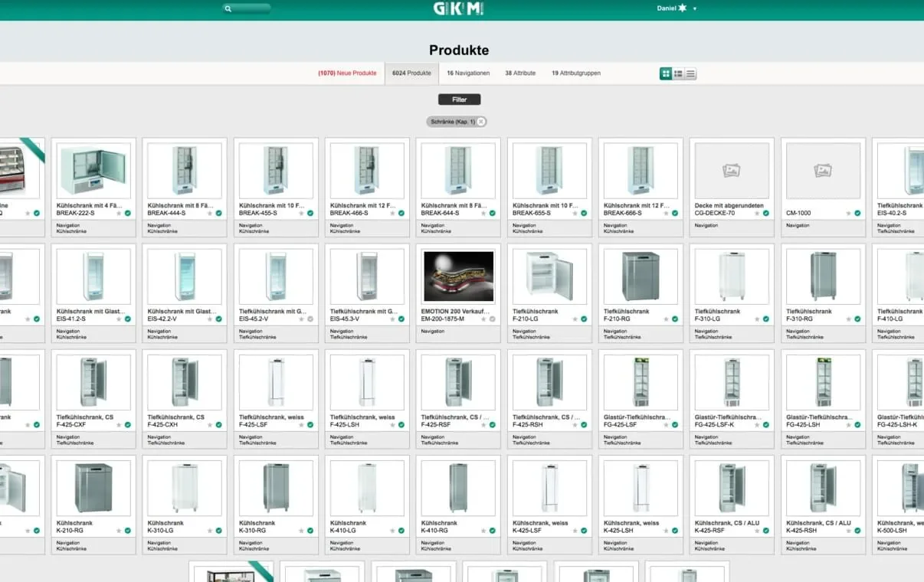Toggle green status check on F-310-RG
The height and width of the screenshot is (582, 924).
(857, 319)
